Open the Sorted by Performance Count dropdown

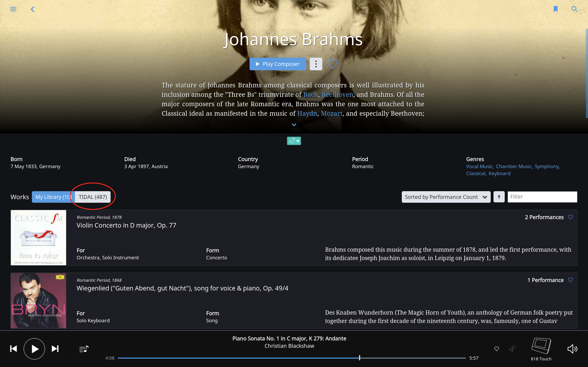click(446, 197)
